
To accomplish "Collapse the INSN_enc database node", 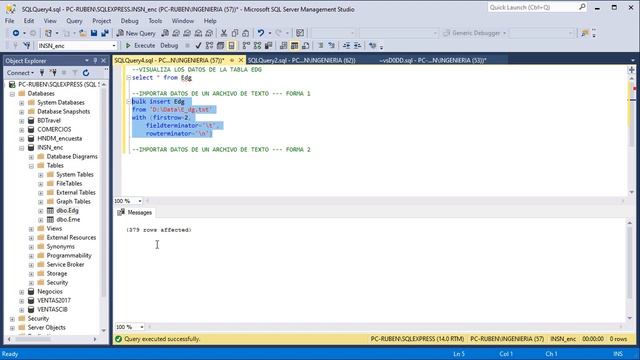I will (22, 148).
